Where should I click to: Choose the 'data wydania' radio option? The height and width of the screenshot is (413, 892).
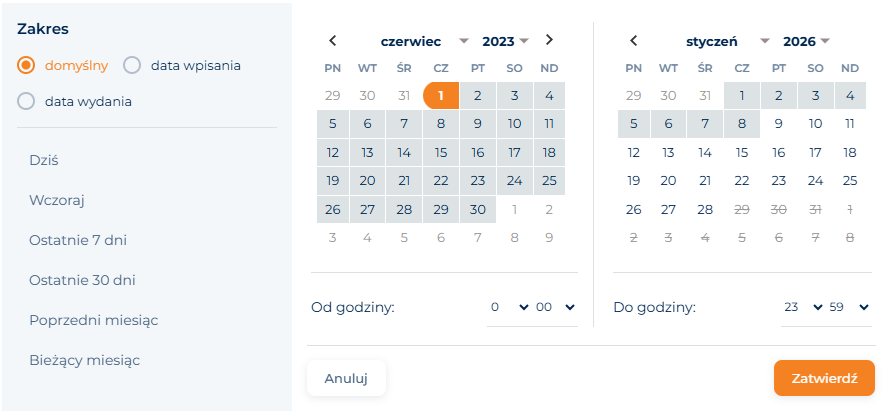[27, 101]
